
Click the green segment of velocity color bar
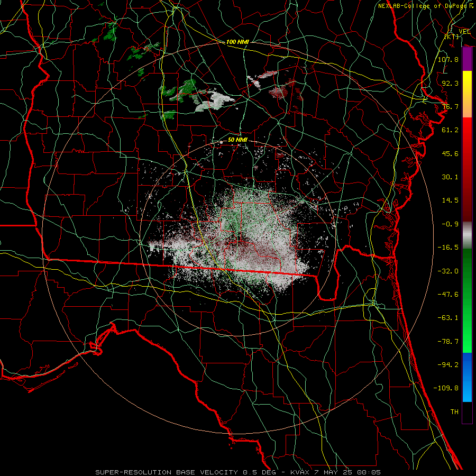click(x=467, y=300)
